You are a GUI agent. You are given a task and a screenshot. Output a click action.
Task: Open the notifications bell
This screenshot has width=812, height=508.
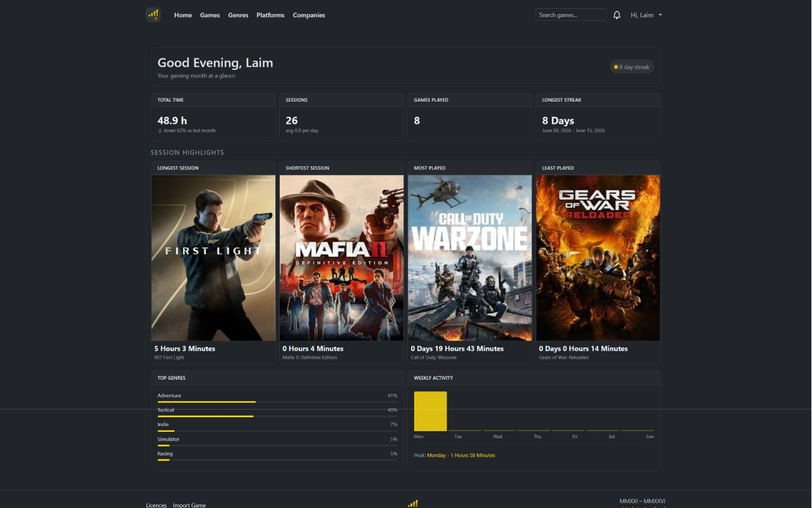tap(617, 15)
